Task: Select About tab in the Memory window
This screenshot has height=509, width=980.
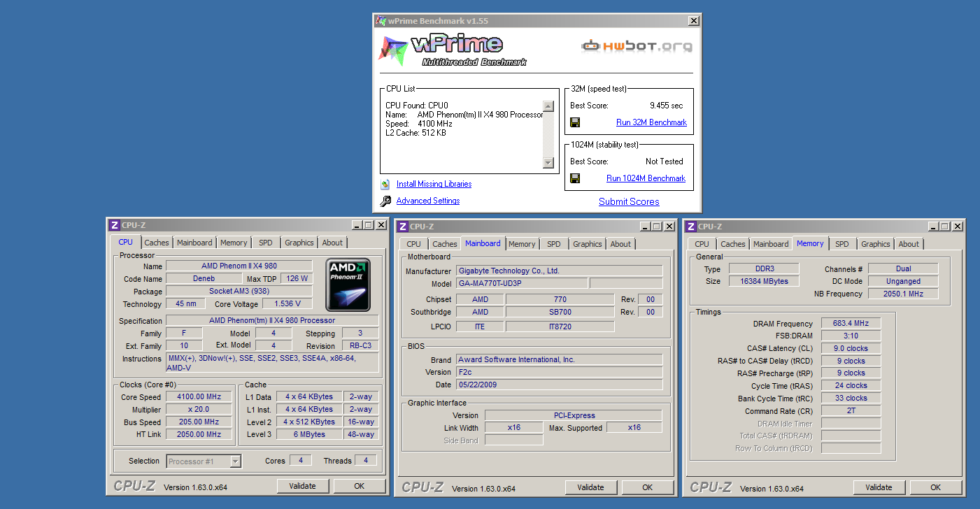Action: [909, 244]
